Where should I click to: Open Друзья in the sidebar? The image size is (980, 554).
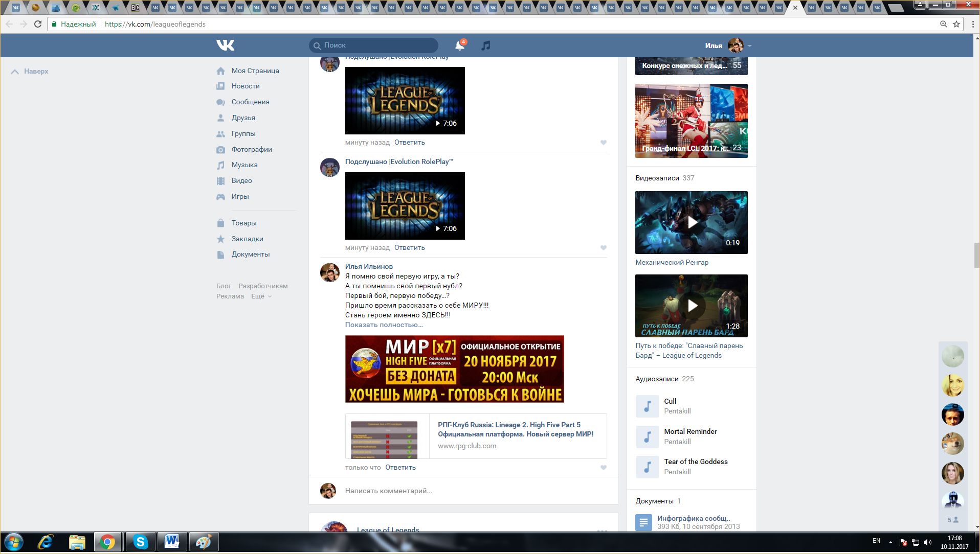243,118
